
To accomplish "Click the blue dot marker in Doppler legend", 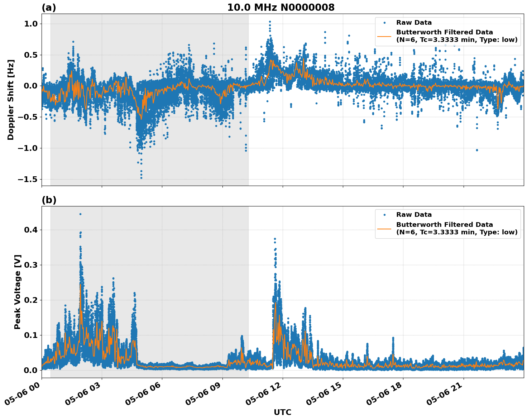I will [x=384, y=23].
